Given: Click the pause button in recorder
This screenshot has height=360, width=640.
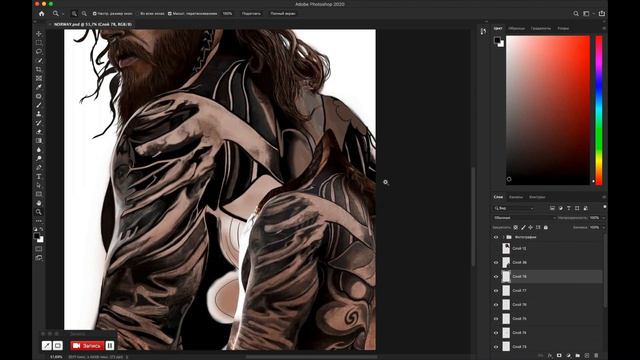Looking at the screenshot, I should coord(110,346).
